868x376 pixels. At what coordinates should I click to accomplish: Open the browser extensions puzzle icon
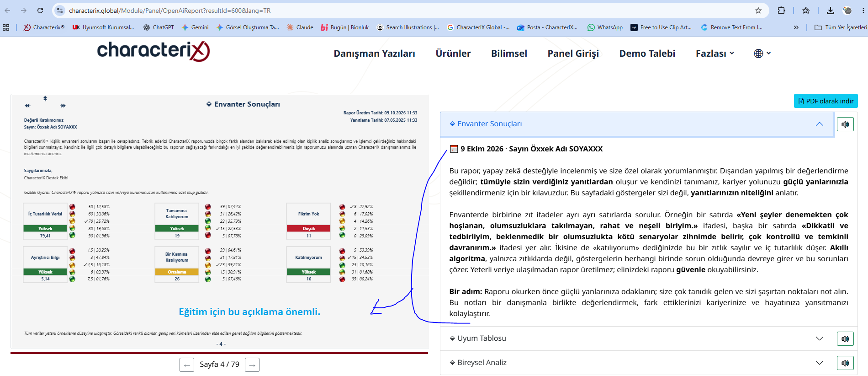[x=782, y=11]
